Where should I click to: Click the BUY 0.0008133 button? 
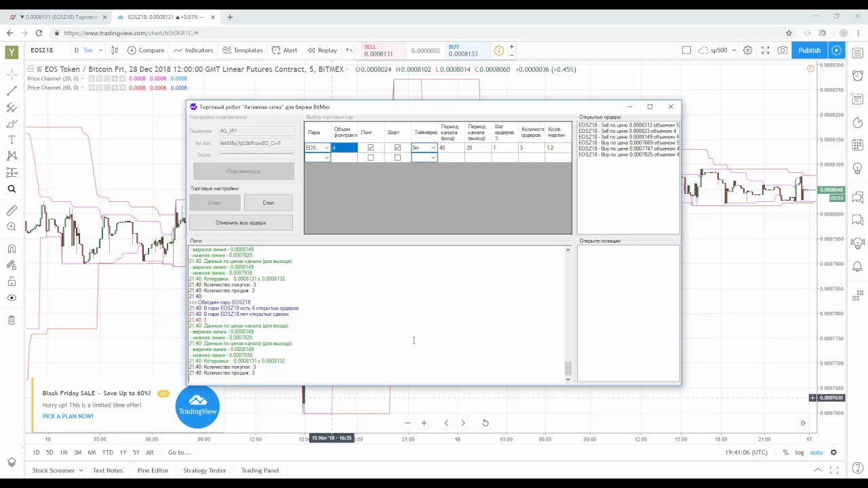coord(467,51)
